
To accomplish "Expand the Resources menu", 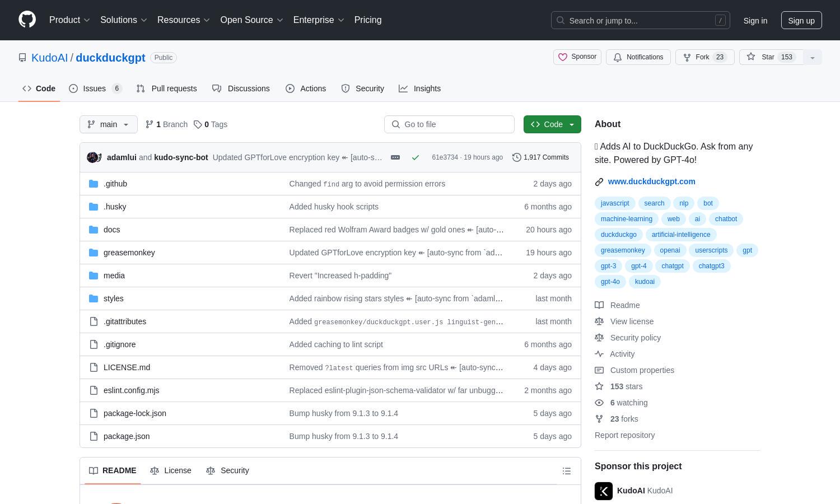I will [x=184, y=20].
